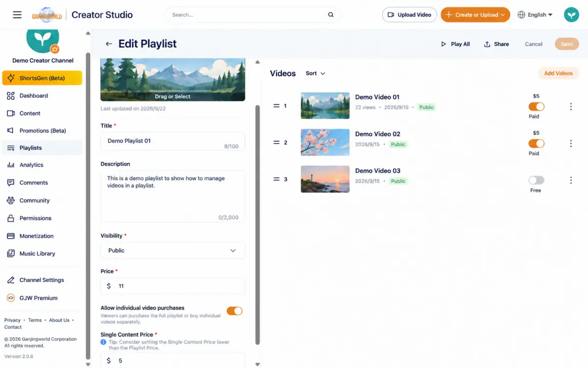Open the Contact footer link

click(13, 327)
